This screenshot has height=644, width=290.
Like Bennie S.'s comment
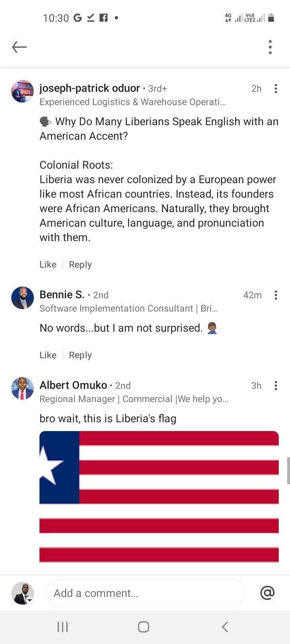(48, 355)
